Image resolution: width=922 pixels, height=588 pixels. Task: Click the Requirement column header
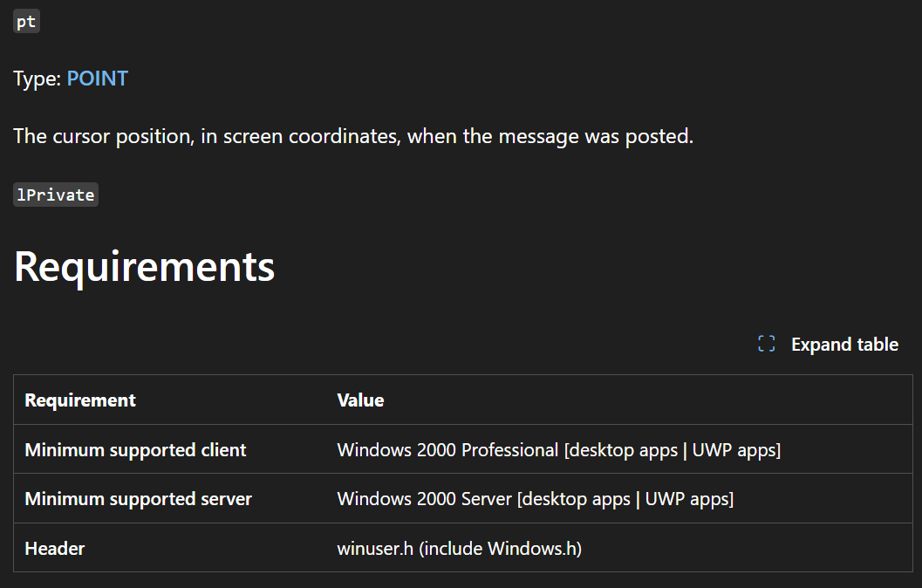[x=80, y=400]
